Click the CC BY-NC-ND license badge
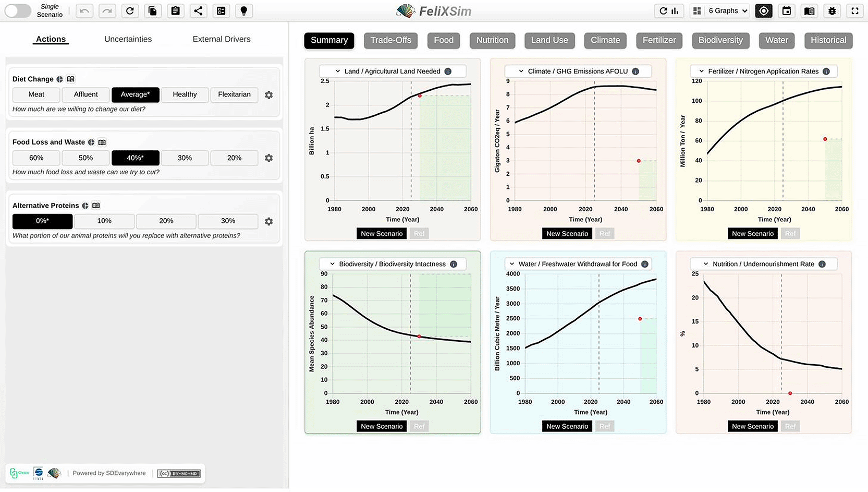The width and height of the screenshot is (868, 492). pyautogui.click(x=179, y=474)
